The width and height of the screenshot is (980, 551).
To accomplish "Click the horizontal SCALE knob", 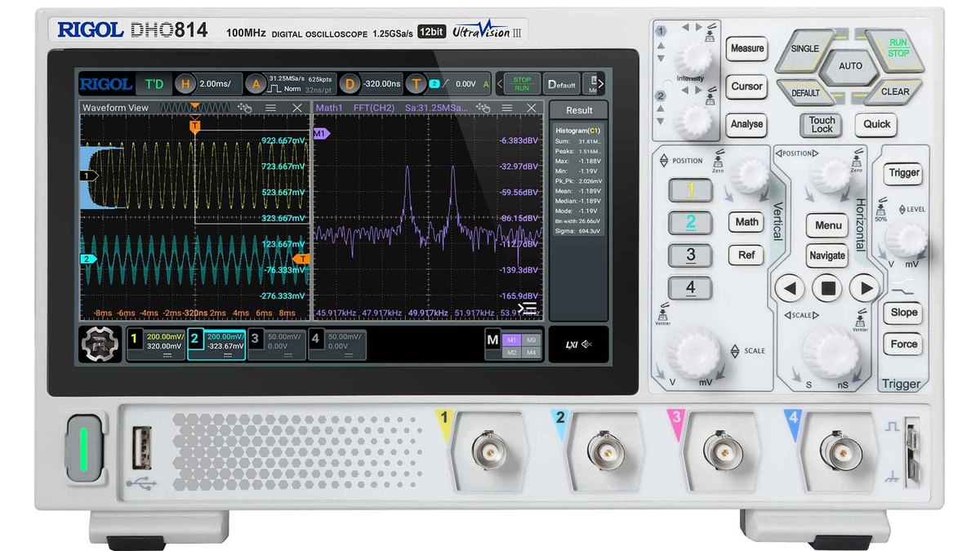I will click(x=830, y=353).
